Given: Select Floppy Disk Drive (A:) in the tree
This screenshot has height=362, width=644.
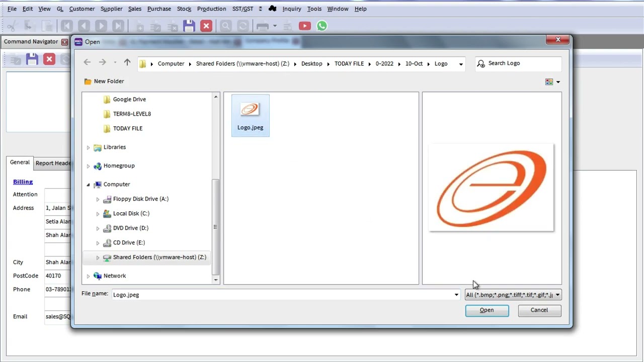Looking at the screenshot, I should (x=140, y=199).
